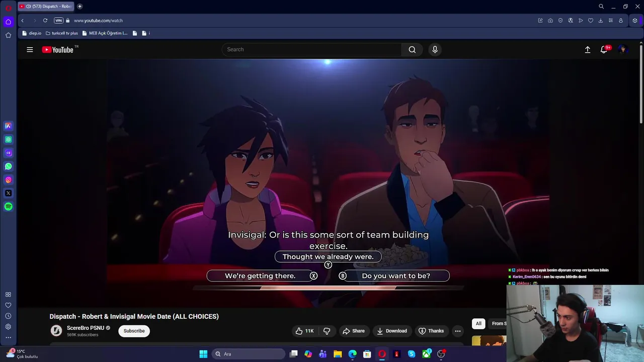Click the Opera menu logo

pyautogui.click(x=8, y=7)
